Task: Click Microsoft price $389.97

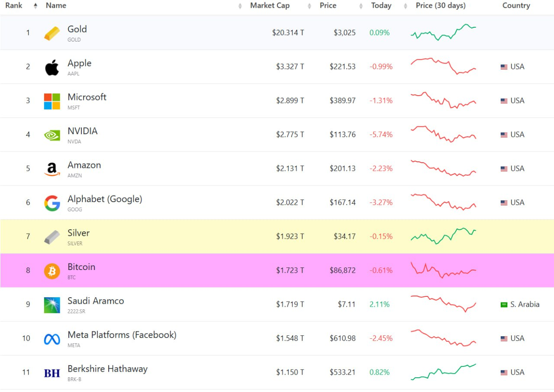Action: pyautogui.click(x=342, y=101)
